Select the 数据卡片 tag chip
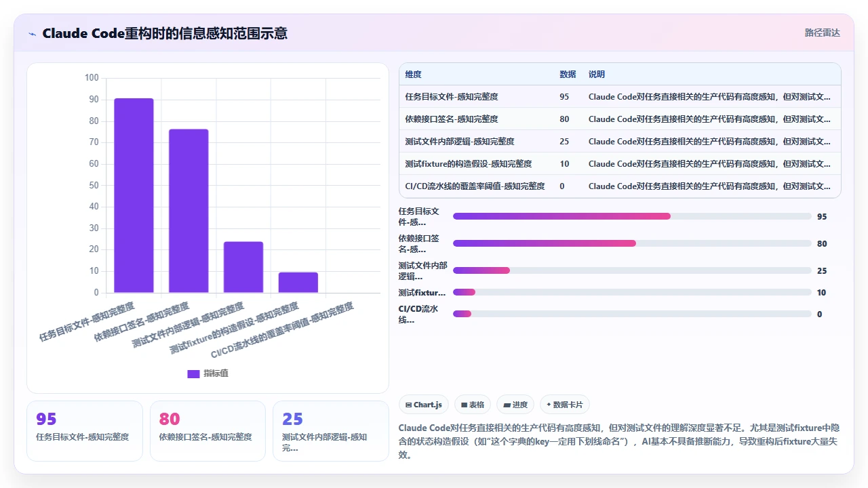The image size is (868, 488). 565,405
